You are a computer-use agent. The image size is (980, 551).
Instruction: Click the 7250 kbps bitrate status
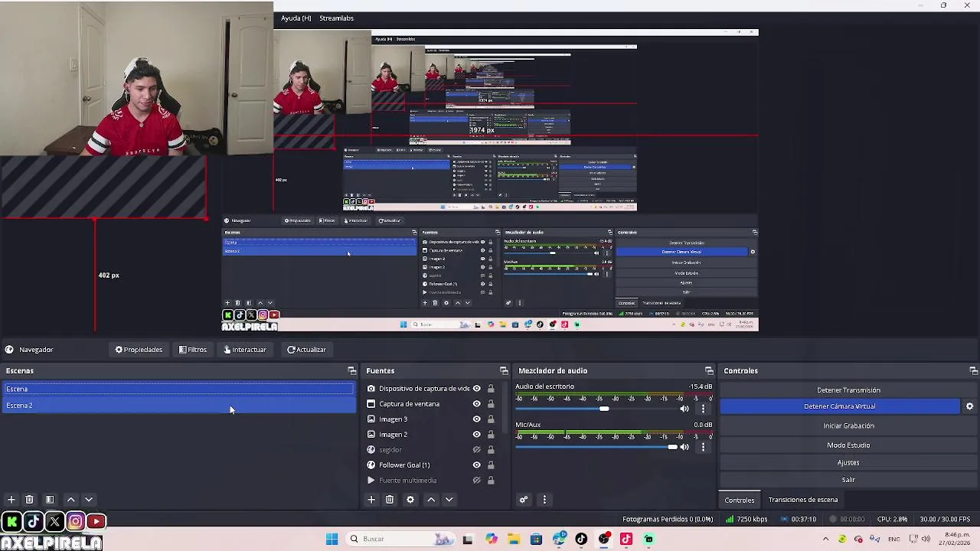coord(746,519)
